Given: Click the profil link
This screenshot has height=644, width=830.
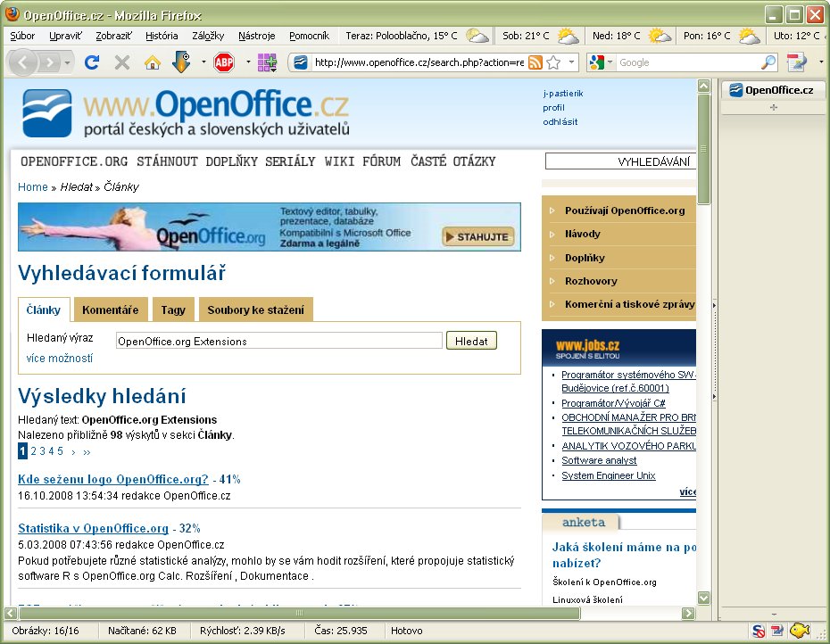Looking at the screenshot, I should [553, 107].
